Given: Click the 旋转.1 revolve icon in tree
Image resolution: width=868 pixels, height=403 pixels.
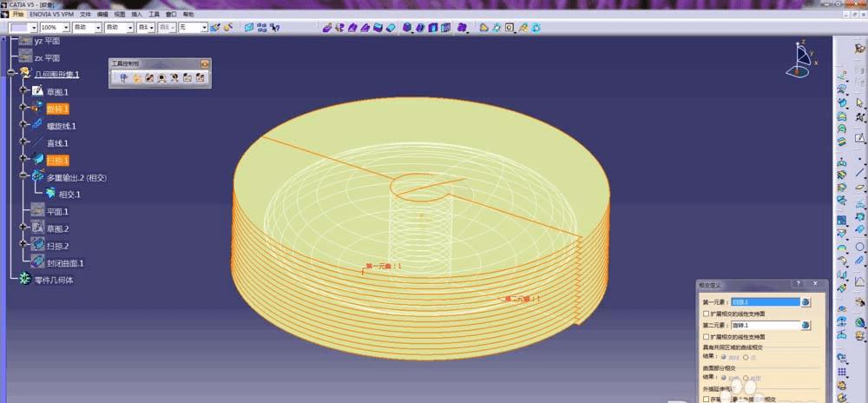Looking at the screenshot, I should tap(37, 108).
